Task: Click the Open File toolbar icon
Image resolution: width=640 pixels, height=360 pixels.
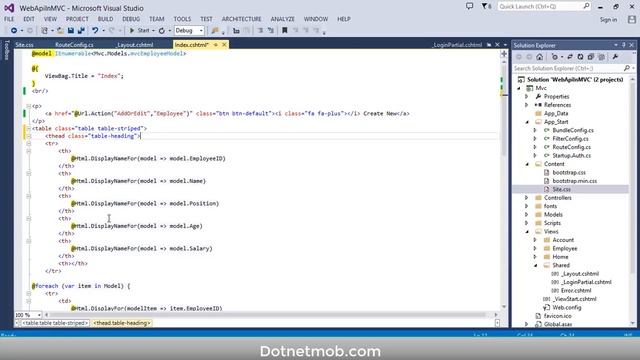Action: coord(60,31)
